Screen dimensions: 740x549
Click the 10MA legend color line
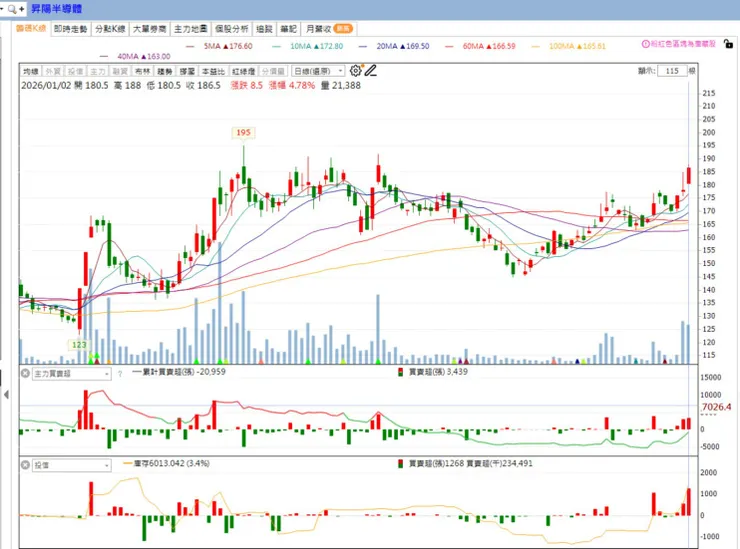(277, 46)
